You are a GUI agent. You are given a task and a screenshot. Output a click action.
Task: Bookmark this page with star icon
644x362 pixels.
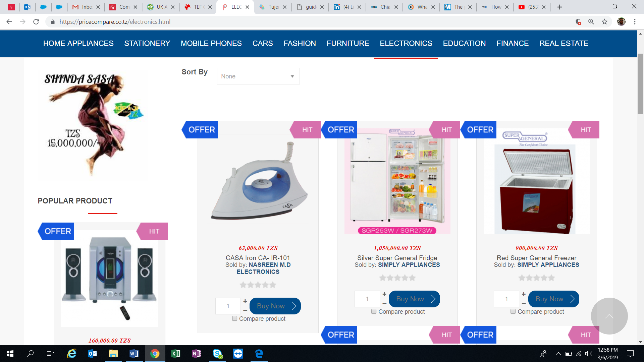coord(604,22)
